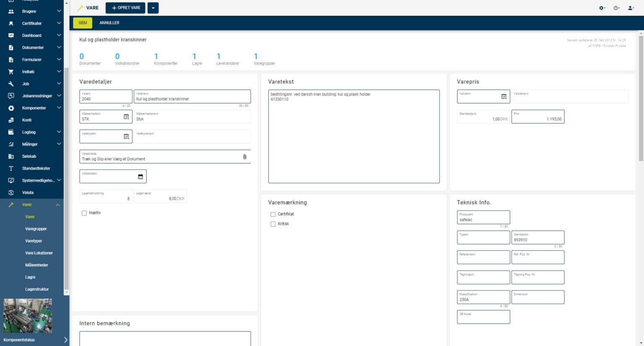Screen dimensions: 644x346
Task: Expand the Komponentstatus panel arrow
Action: pyautogui.click(x=65, y=340)
